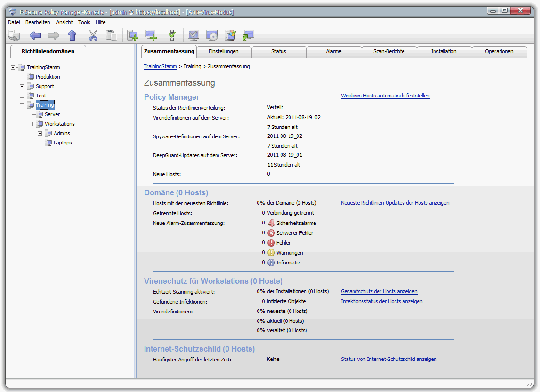Open the Ansicht menu
This screenshot has height=392, width=540.
(x=64, y=22)
